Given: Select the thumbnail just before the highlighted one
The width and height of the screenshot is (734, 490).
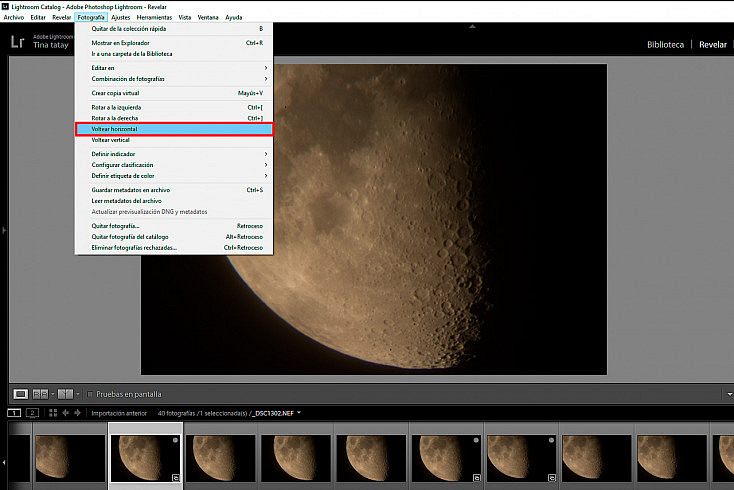Looking at the screenshot, I should click(70, 458).
